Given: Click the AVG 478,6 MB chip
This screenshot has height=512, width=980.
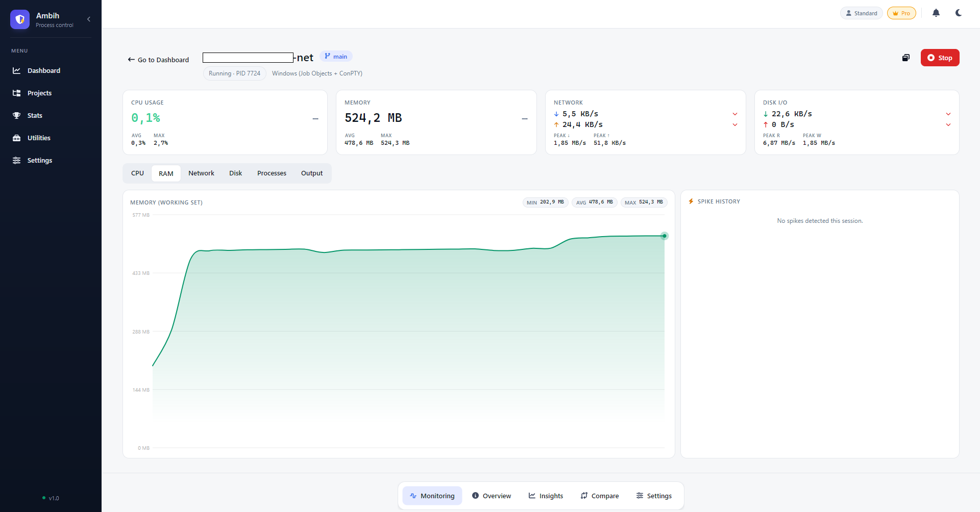Looking at the screenshot, I should click(x=595, y=202).
